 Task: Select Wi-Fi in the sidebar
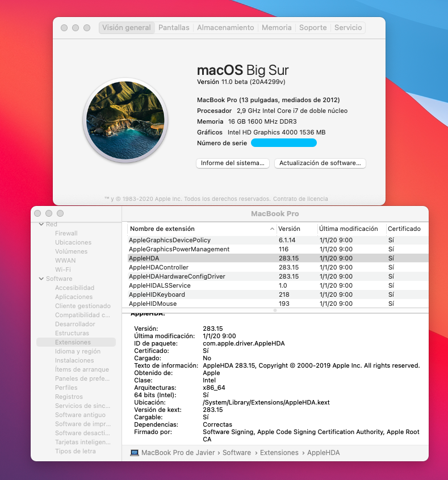(x=63, y=270)
